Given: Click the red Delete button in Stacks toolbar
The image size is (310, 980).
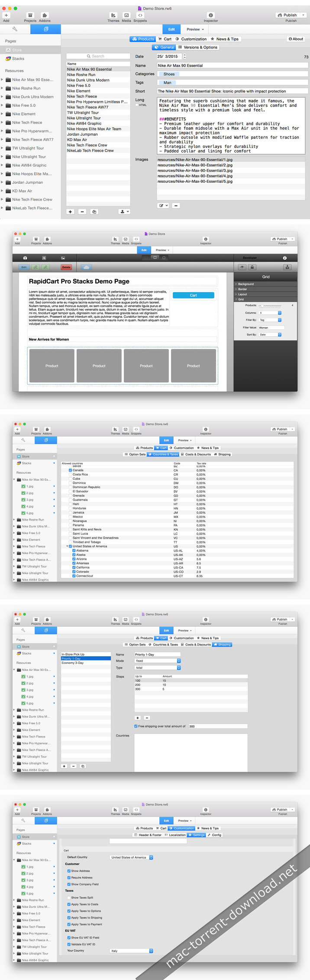Looking at the screenshot, I should tap(66, 267).
